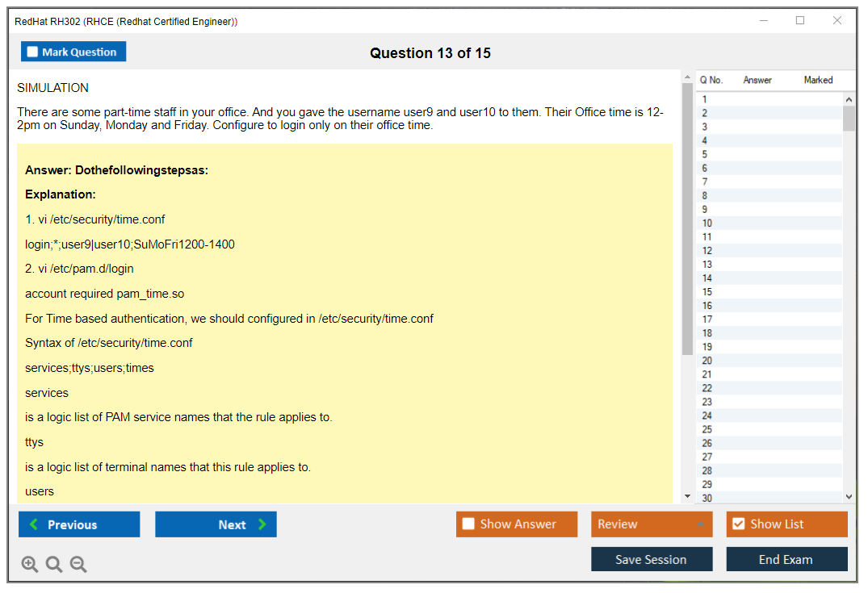Maximize the exam window
The width and height of the screenshot is (868, 593).
tap(800, 21)
